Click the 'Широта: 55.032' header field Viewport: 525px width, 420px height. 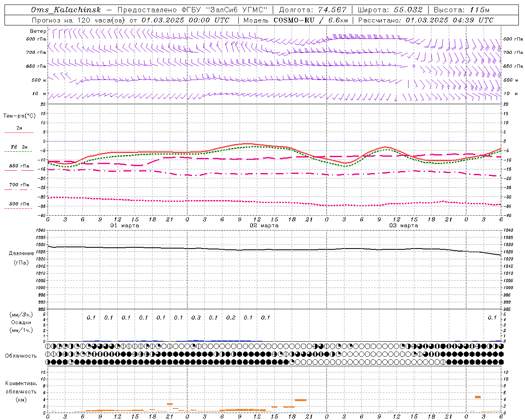pyautogui.click(x=390, y=10)
